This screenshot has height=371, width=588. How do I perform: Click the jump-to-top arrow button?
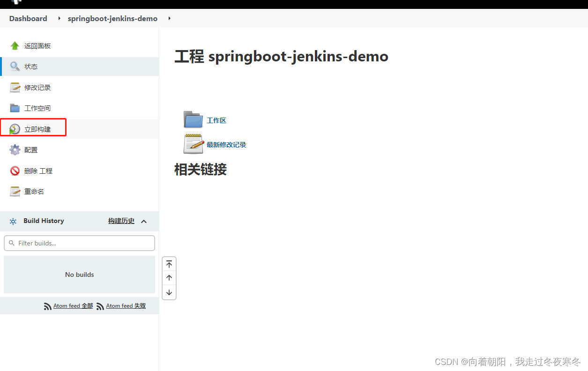coord(169,264)
